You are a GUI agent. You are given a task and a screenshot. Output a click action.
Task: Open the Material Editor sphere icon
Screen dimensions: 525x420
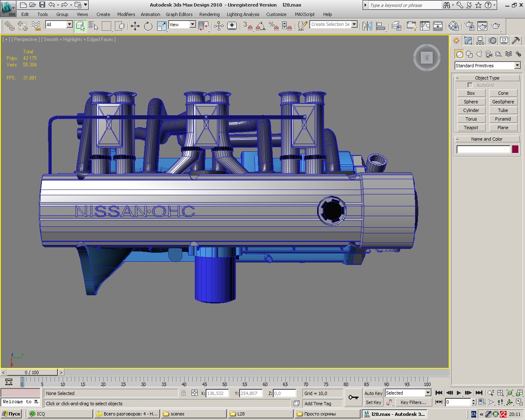pyautogui.click(x=453, y=26)
